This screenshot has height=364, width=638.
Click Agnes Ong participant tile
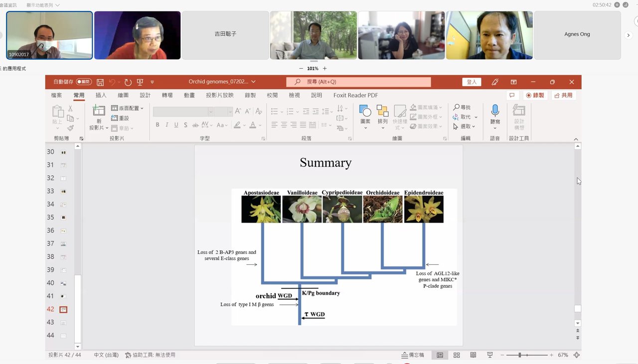click(x=577, y=35)
